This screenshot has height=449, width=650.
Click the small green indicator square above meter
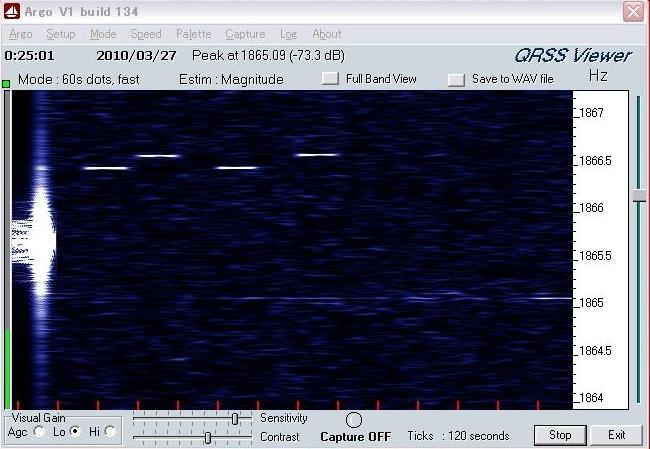pyautogui.click(x=6, y=84)
